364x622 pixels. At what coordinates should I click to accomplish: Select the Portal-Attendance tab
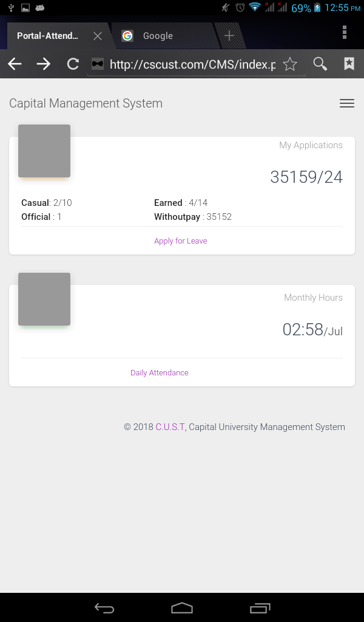pyautogui.click(x=47, y=36)
